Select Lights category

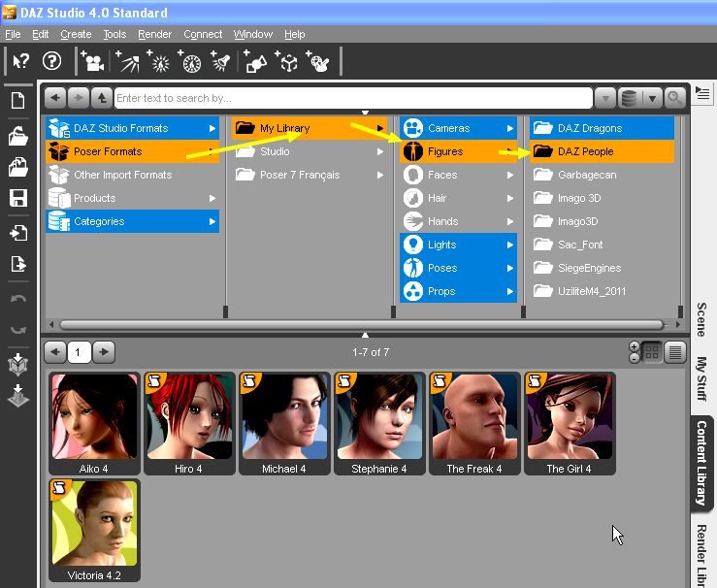458,245
